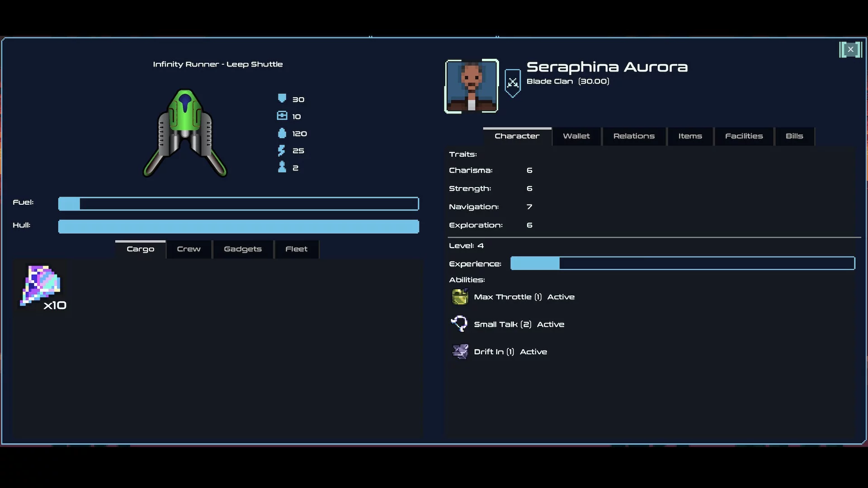Screen dimensions: 868x488
Task: Click the Infinity Runner ship image
Action: [185, 133]
